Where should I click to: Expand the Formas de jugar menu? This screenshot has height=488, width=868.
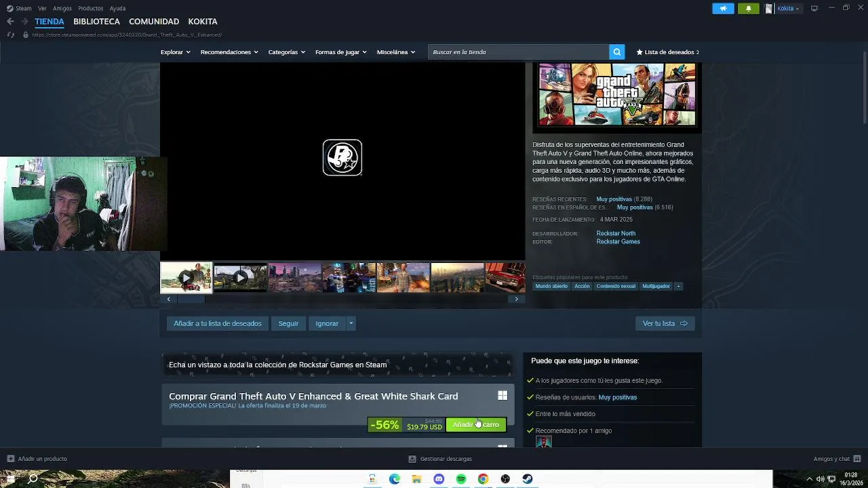340,52
